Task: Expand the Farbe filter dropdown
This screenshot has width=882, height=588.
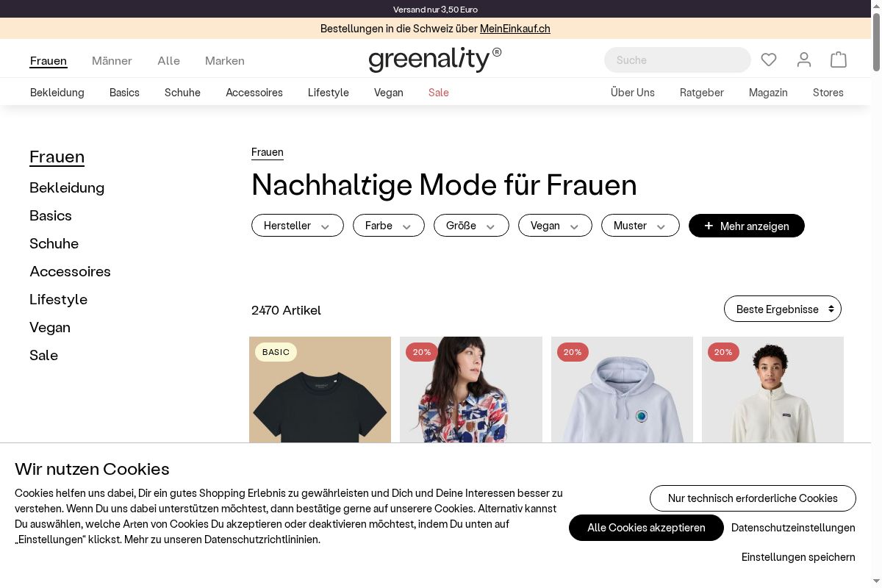Action: (x=389, y=226)
